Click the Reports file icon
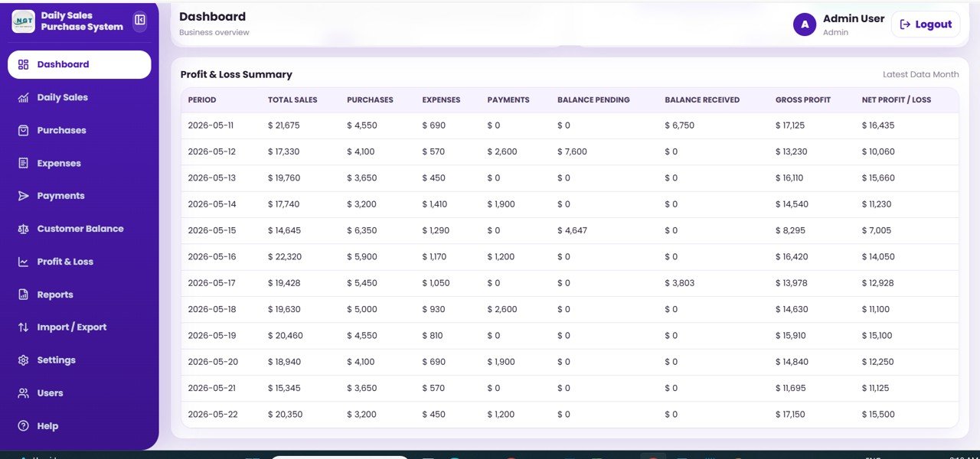 (x=23, y=295)
